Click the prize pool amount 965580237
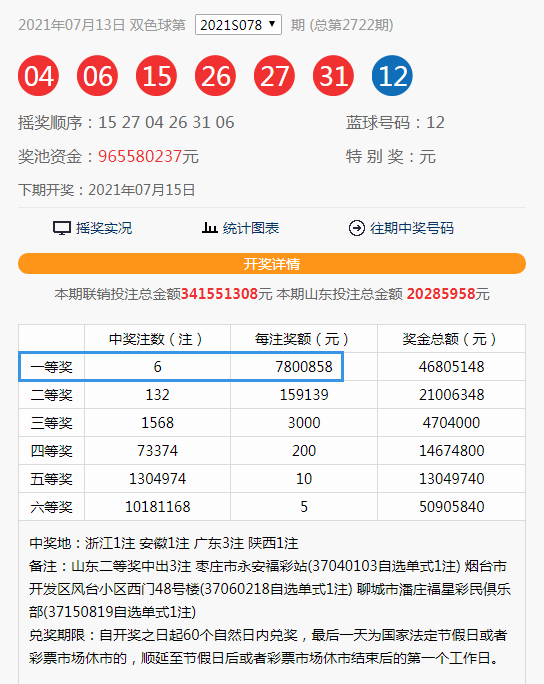This screenshot has height=684, width=544. pos(140,156)
